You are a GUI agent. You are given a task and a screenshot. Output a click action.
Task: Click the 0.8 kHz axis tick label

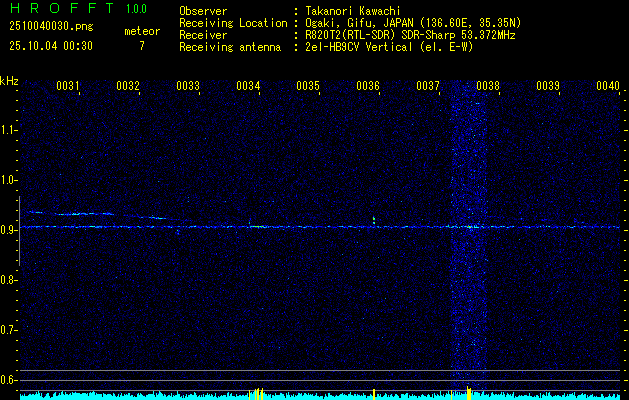coord(9,280)
